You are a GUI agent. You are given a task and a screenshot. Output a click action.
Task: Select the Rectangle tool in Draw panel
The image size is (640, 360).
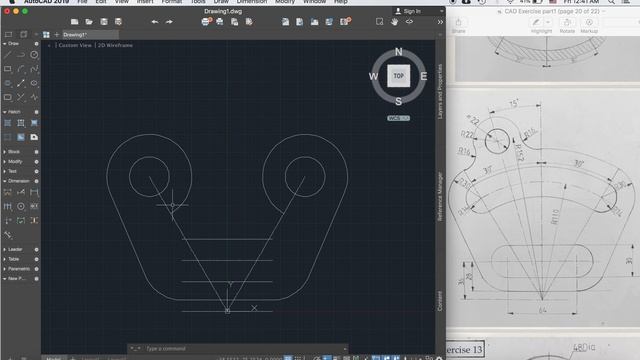pos(8,69)
